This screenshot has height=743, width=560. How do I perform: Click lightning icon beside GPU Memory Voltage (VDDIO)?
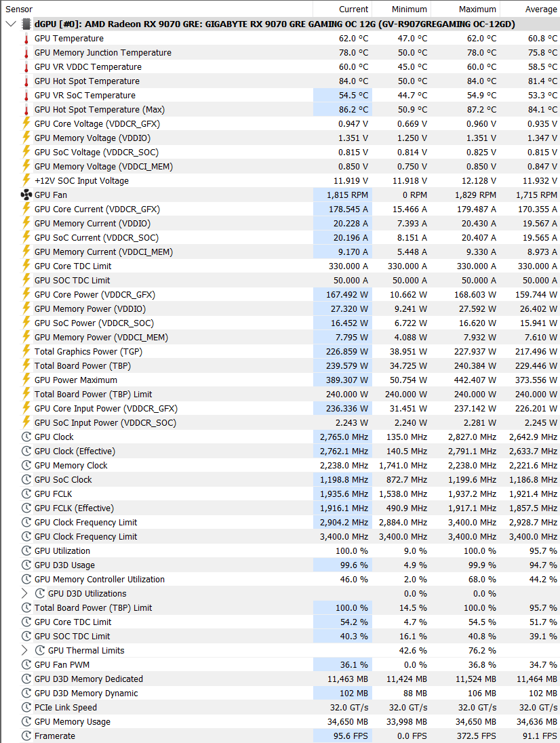[x=26, y=138]
